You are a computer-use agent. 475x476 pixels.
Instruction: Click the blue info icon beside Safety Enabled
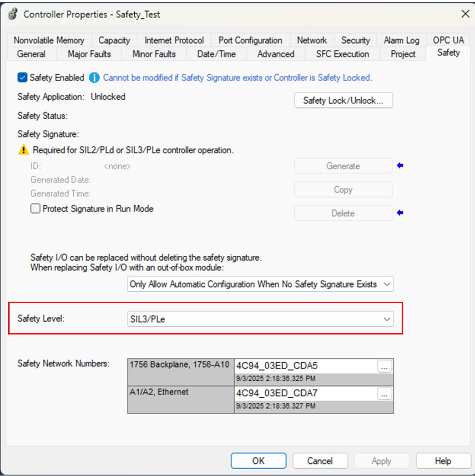[x=94, y=78]
